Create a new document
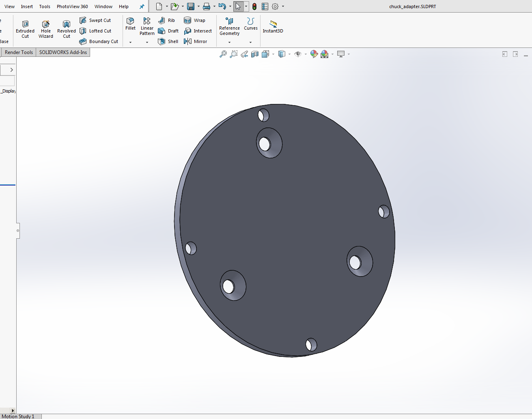Viewport: 532px width, 419px height. coord(159,6)
